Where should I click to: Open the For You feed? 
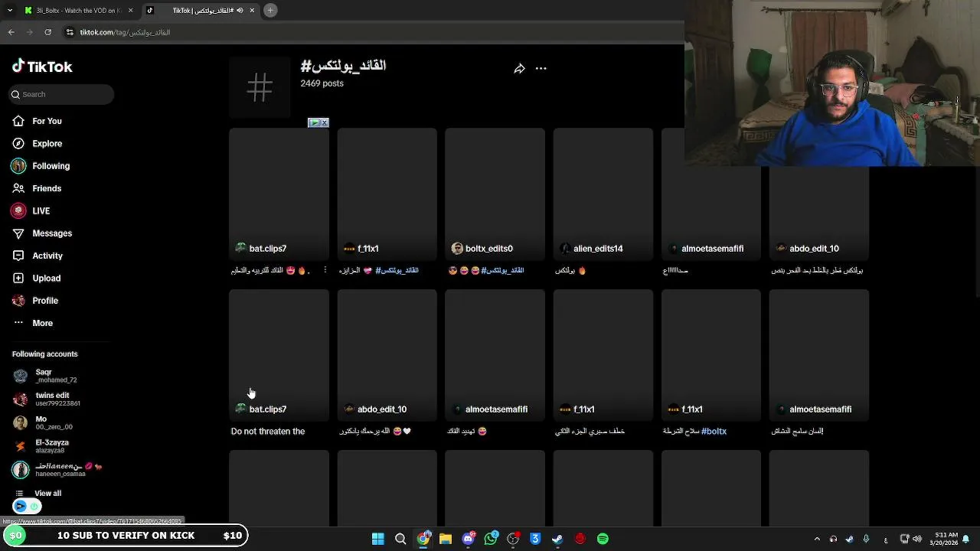[37, 121]
